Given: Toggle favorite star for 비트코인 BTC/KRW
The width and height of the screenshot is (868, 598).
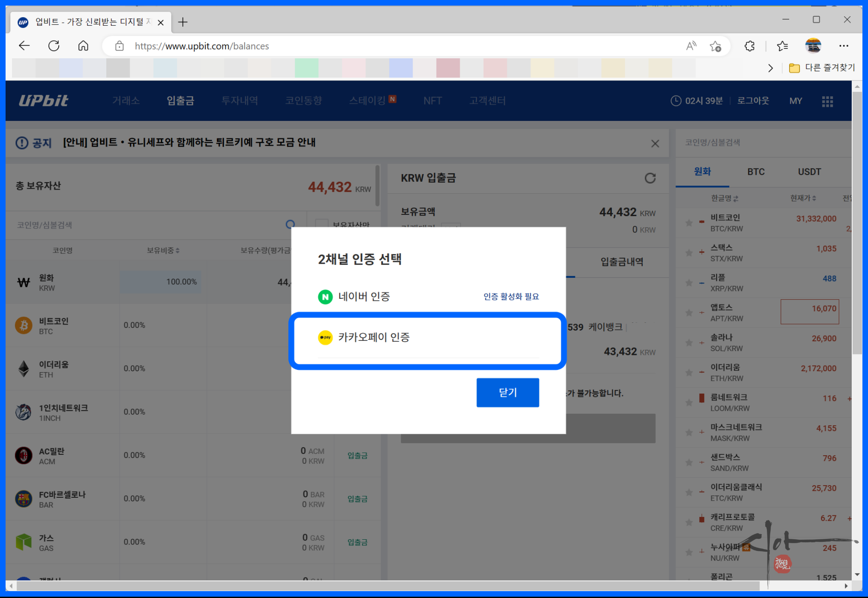Looking at the screenshot, I should (x=689, y=223).
